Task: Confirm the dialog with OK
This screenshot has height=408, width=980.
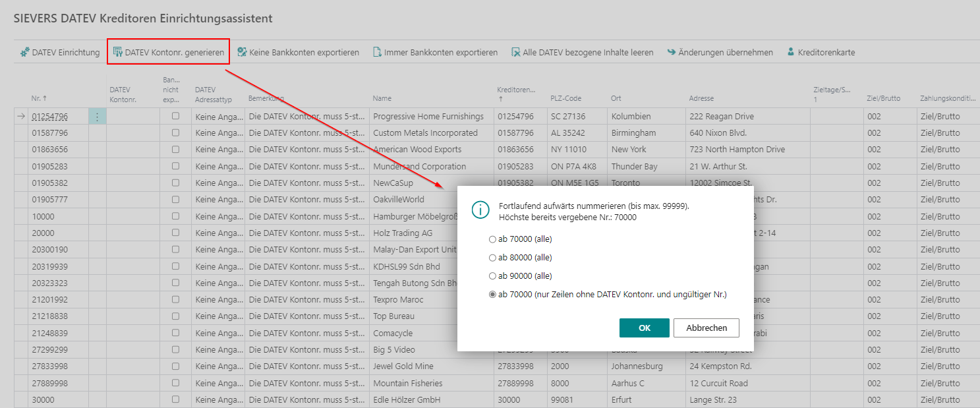Action: point(644,328)
